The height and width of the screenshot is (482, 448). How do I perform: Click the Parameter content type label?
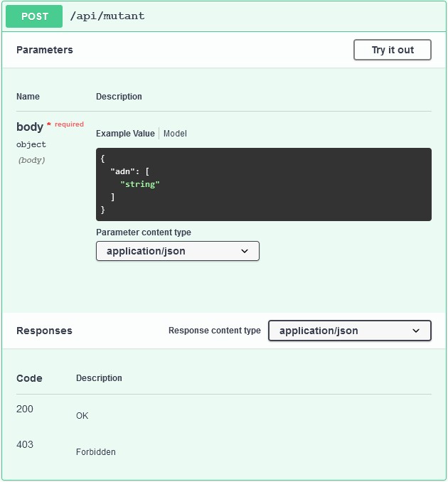144,232
